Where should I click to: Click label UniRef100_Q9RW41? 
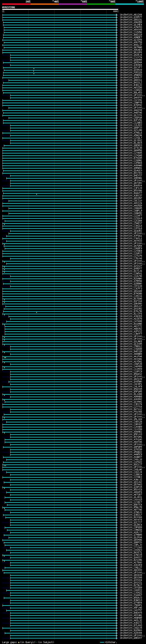(x=131, y=168)
